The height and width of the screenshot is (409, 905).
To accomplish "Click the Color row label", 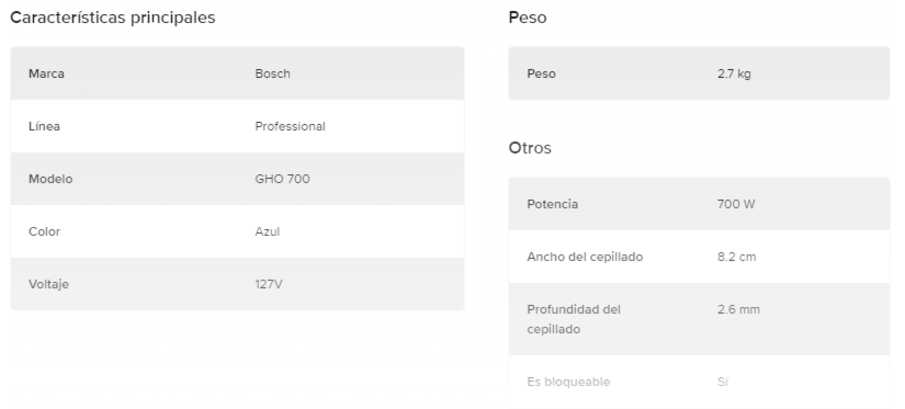I will pos(45,232).
